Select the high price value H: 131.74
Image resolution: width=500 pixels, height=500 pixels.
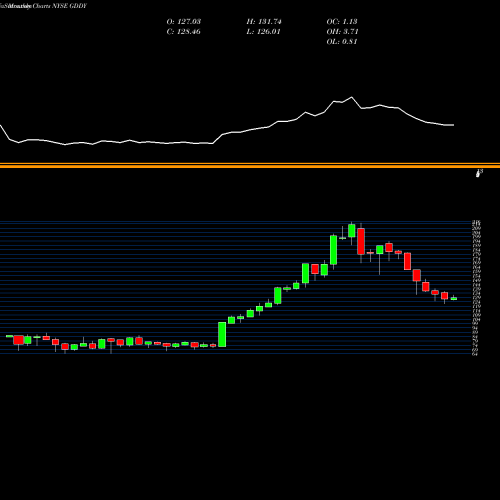264,22
